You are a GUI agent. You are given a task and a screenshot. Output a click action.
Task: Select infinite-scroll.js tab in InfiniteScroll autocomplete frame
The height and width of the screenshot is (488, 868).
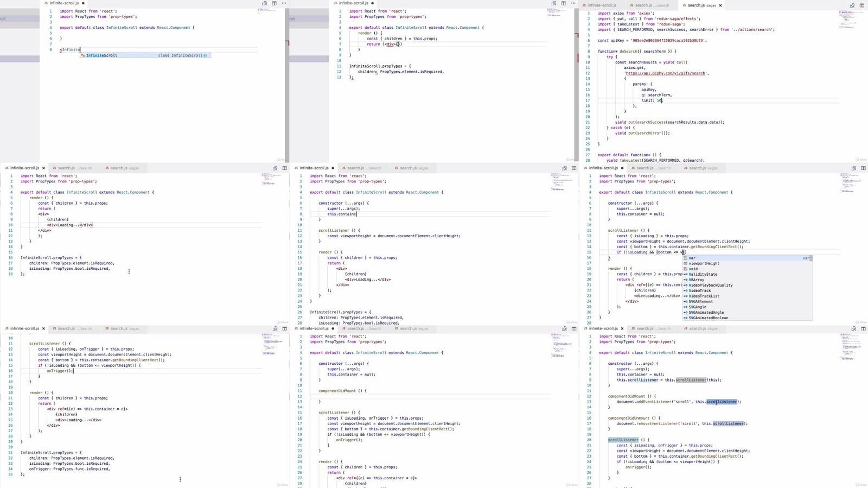(x=64, y=3)
